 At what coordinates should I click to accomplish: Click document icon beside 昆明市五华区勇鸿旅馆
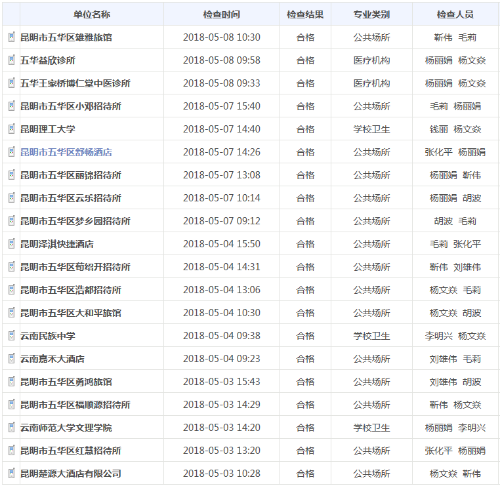(12, 382)
